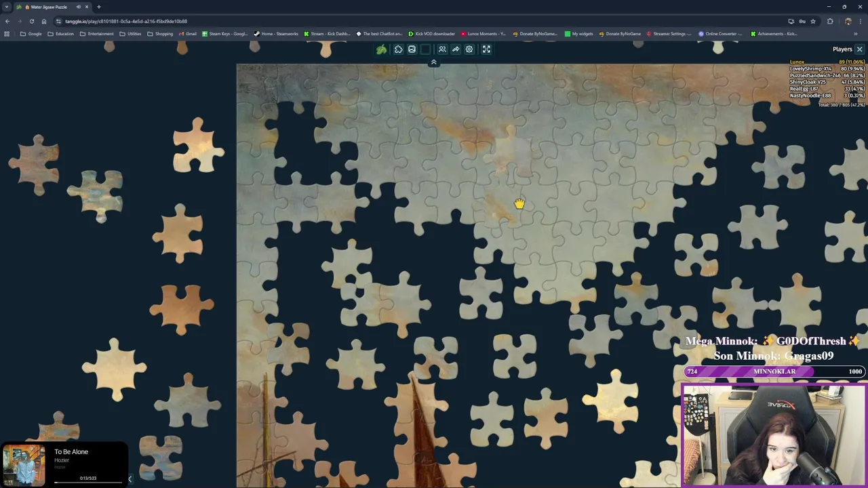Image resolution: width=868 pixels, height=488 pixels.
Task: Open browser extensions puzzle icon
Action: (x=830, y=21)
